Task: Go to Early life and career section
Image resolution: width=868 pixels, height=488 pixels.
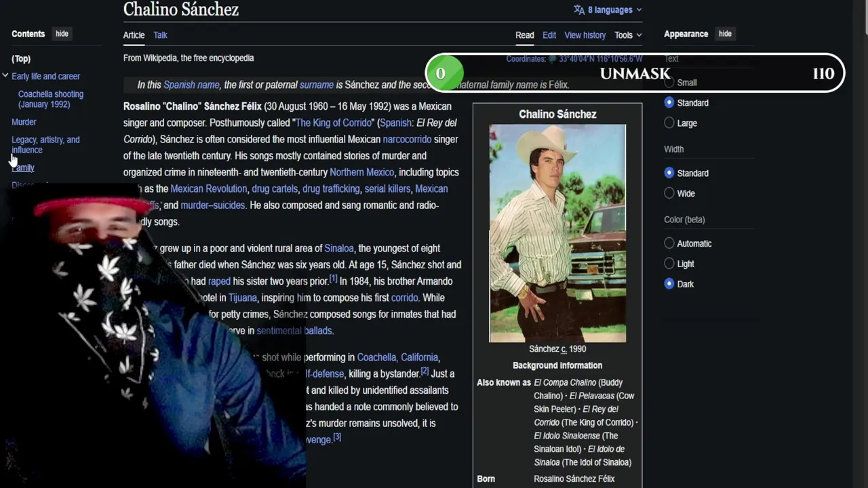Action: point(45,77)
